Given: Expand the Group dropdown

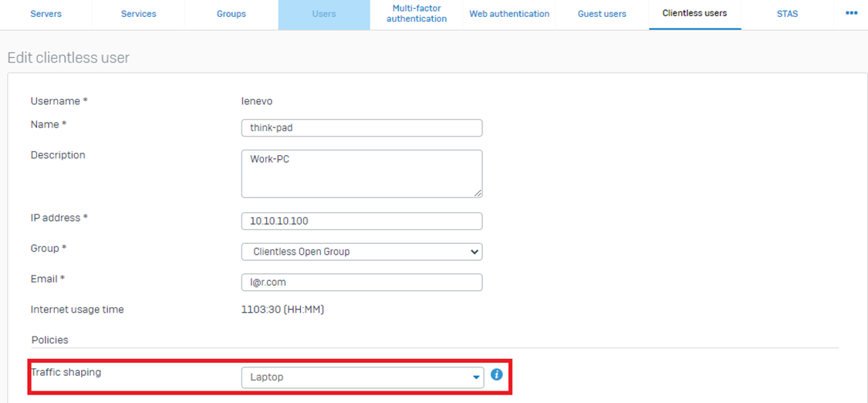Looking at the screenshot, I should [362, 252].
